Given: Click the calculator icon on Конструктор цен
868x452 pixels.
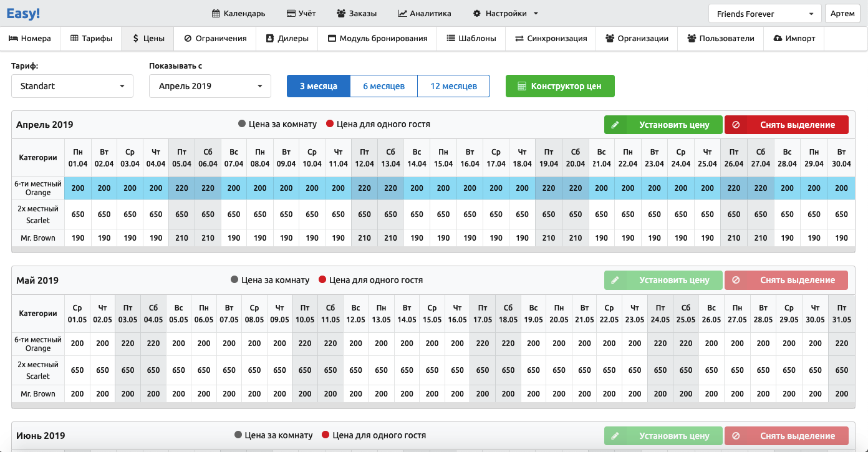Looking at the screenshot, I should click(523, 86).
